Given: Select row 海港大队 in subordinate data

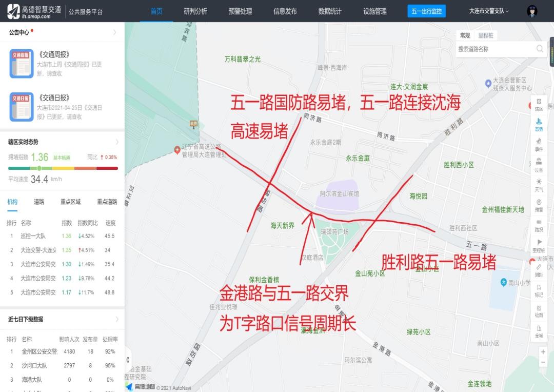Looking at the screenshot, I should pyautogui.click(x=62, y=380).
